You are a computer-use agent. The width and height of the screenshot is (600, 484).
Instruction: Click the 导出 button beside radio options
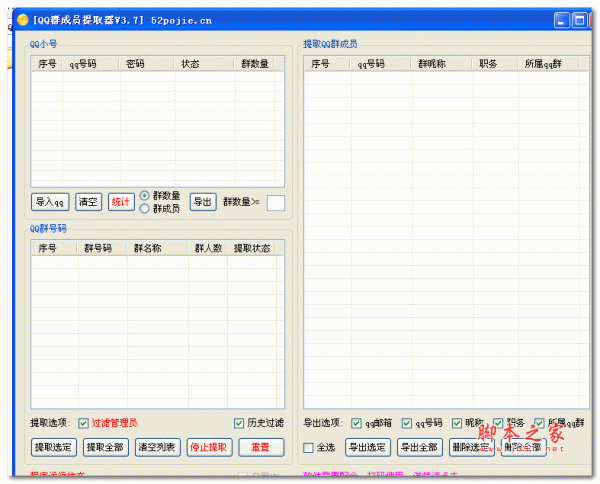click(203, 202)
